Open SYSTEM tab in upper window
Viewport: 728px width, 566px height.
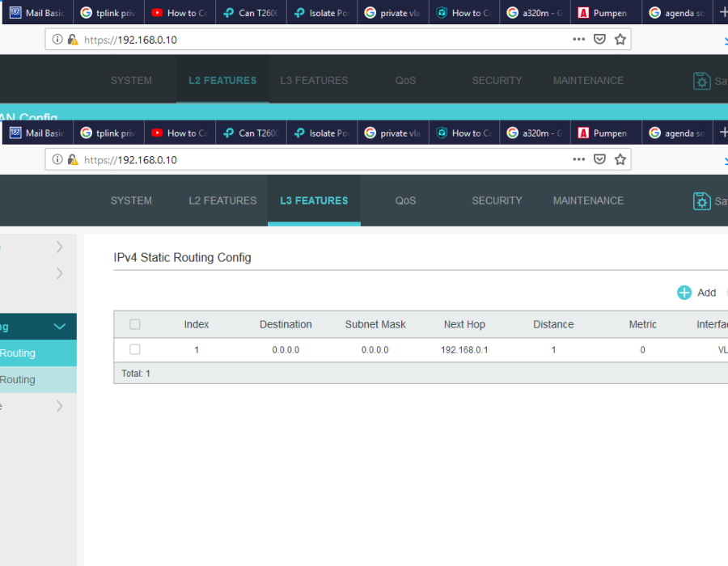131,80
